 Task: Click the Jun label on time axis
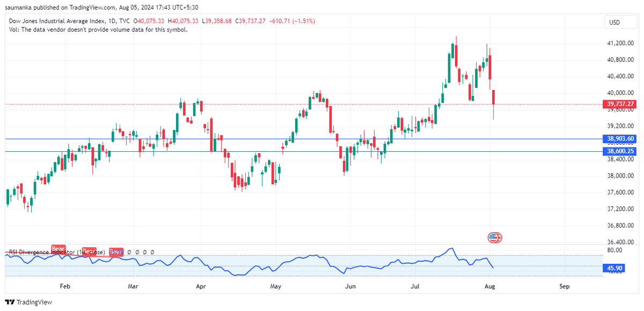350,287
